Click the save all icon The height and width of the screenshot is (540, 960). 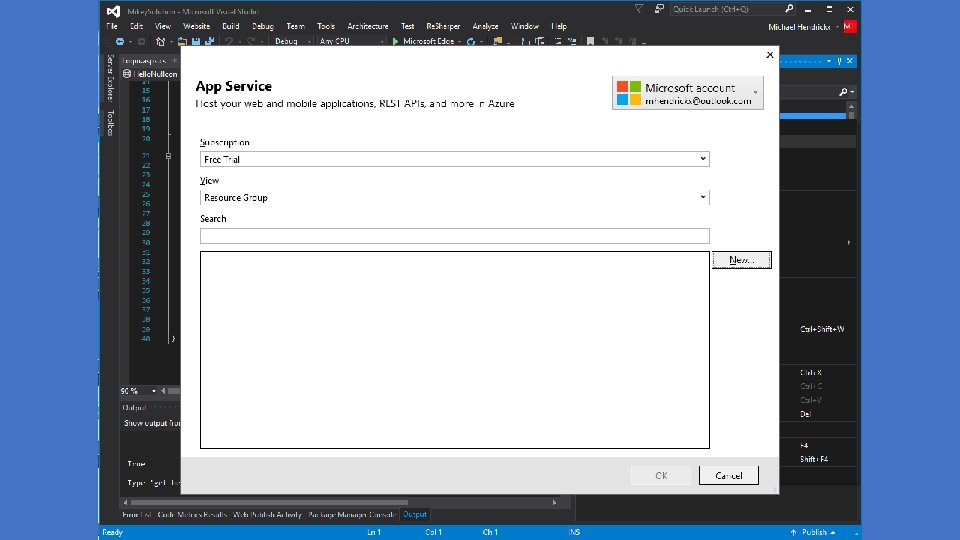coord(209,42)
